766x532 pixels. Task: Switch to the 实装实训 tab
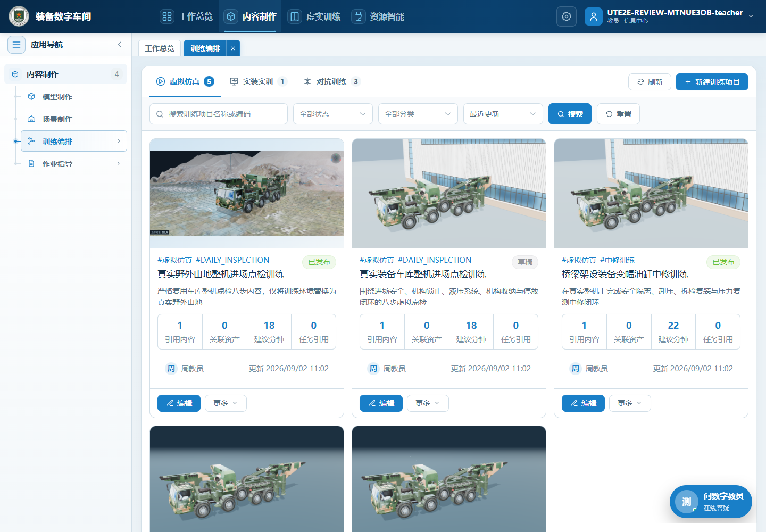tap(259, 81)
